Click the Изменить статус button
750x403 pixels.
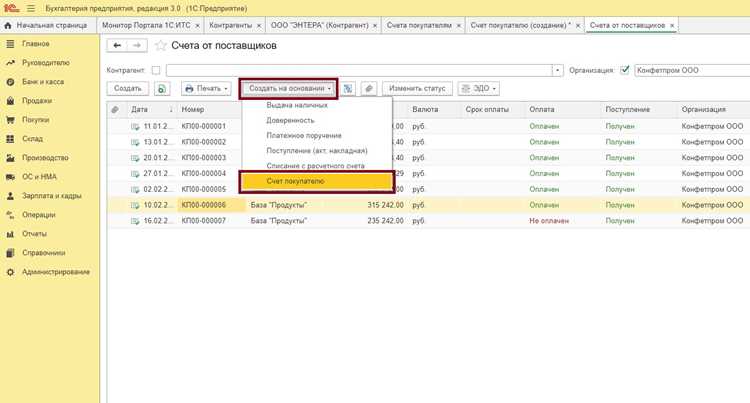pyautogui.click(x=417, y=88)
